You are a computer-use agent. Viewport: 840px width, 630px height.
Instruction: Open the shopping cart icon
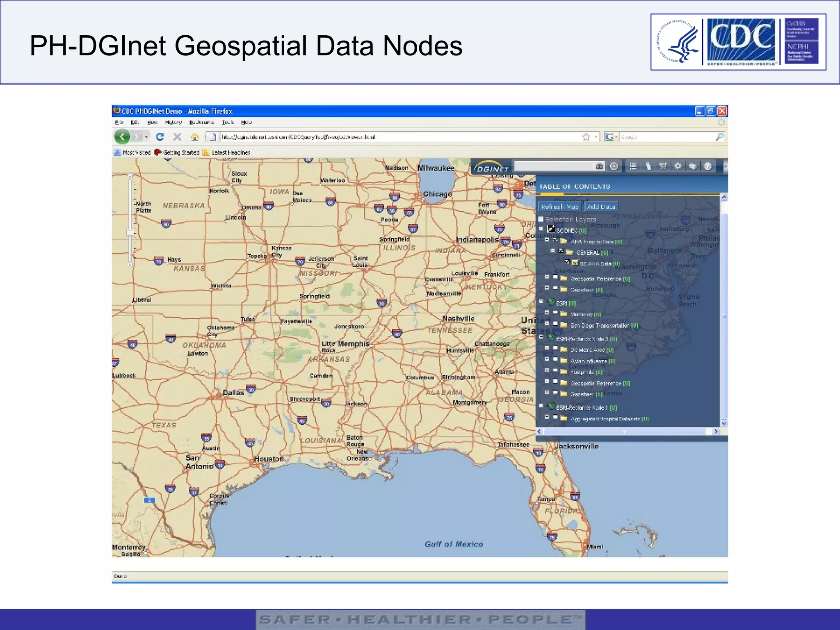[x=663, y=166]
